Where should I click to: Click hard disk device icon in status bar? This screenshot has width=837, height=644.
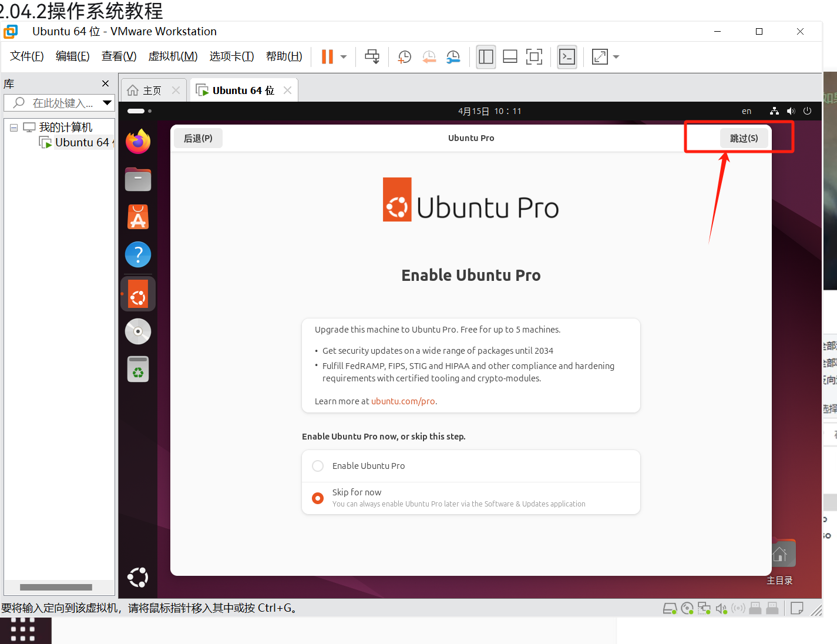pos(670,609)
